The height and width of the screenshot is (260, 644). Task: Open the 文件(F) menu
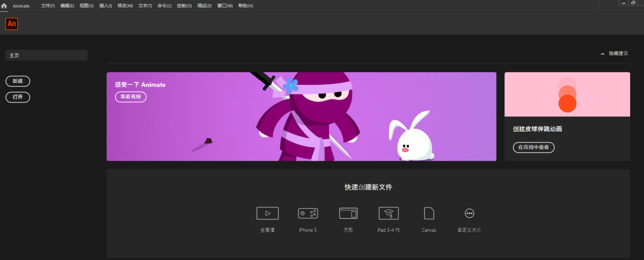48,6
